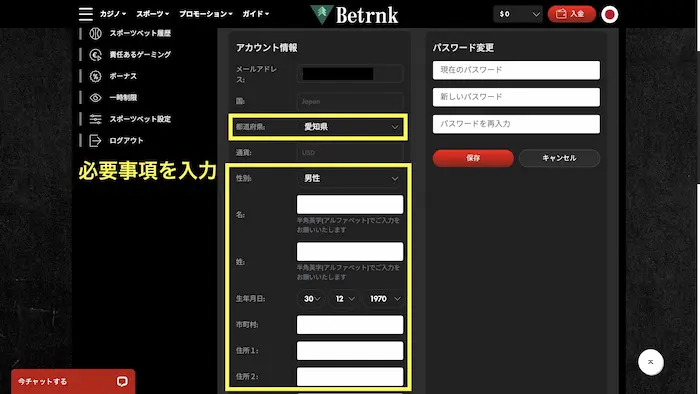Click the アカウント情報 heading

(x=267, y=48)
